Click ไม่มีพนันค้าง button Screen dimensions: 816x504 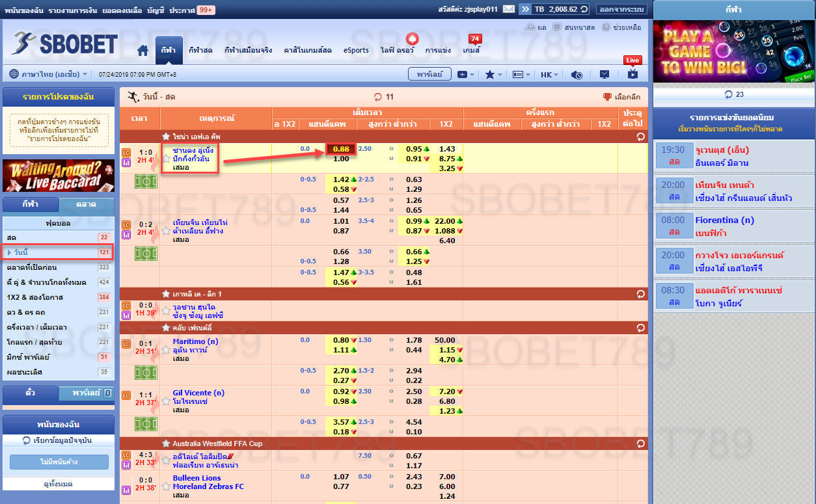point(59,462)
